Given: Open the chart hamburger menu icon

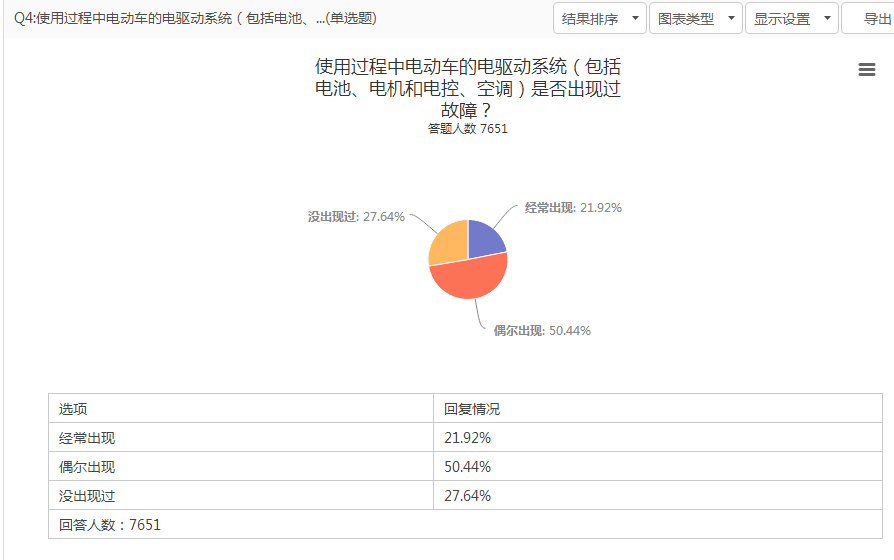Looking at the screenshot, I should [867, 70].
